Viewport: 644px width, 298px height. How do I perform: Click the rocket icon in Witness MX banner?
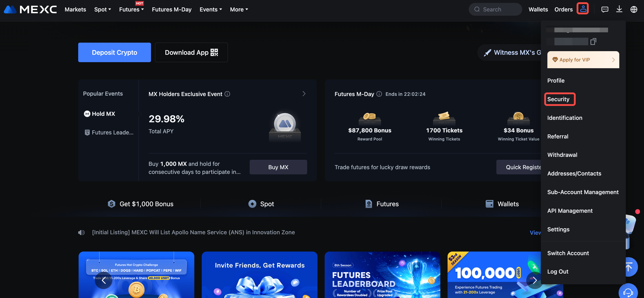[x=487, y=53]
